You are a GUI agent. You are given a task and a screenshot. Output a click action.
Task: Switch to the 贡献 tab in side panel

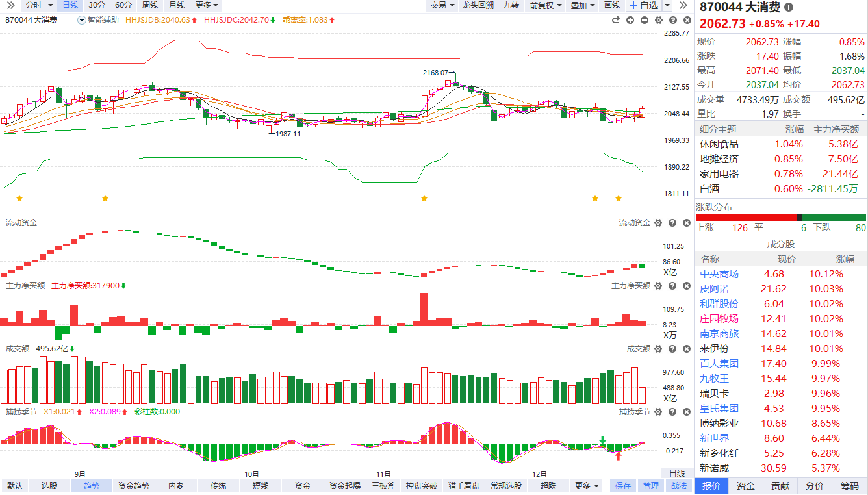[780, 486]
